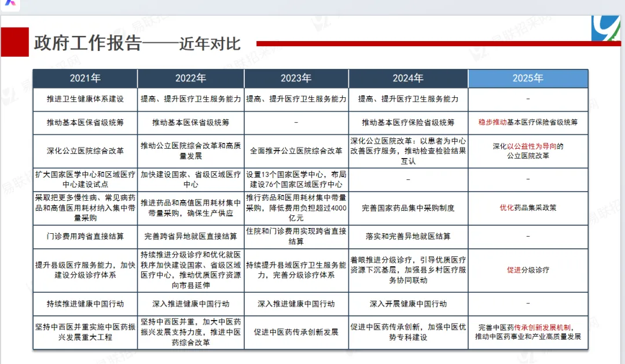Click the cell 完善国家药品集中采购制度
Image resolution: width=625 pixels, height=364 pixels.
pos(408,208)
